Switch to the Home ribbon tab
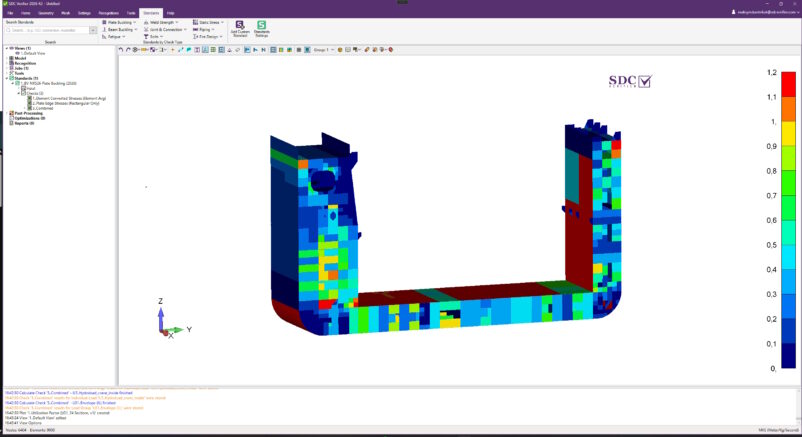This screenshot has height=437, width=802. [26, 13]
